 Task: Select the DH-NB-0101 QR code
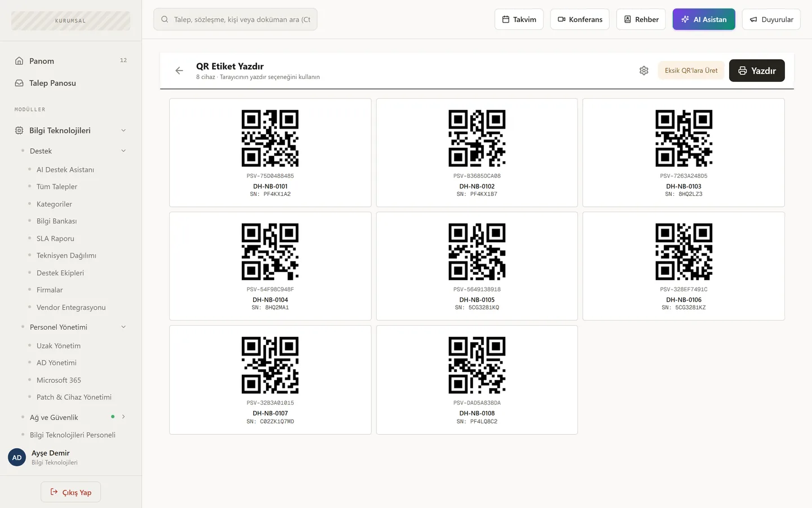tap(270, 138)
